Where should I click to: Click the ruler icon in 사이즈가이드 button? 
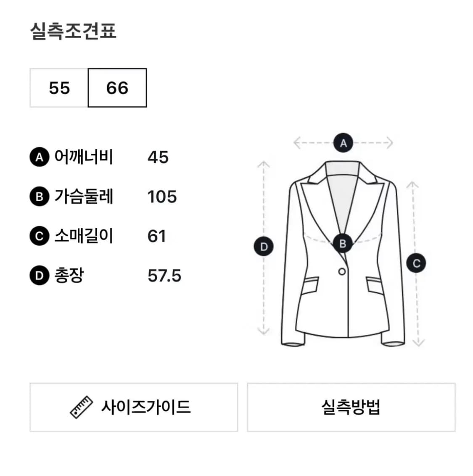tap(82, 407)
